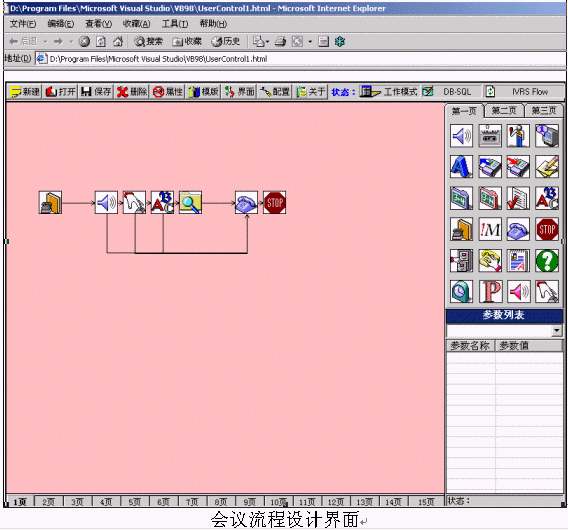568x530 pixels.
Task: Select the blue letter A palette icon
Action: tap(461, 167)
